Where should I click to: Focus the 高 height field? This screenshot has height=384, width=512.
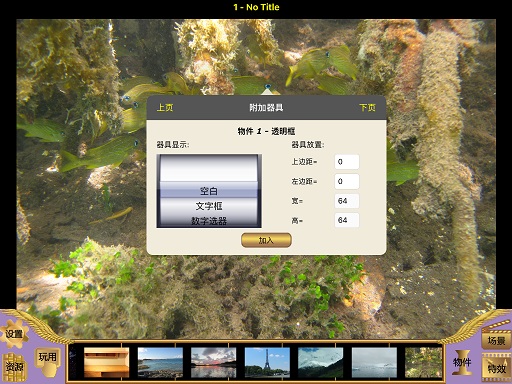[x=347, y=220]
